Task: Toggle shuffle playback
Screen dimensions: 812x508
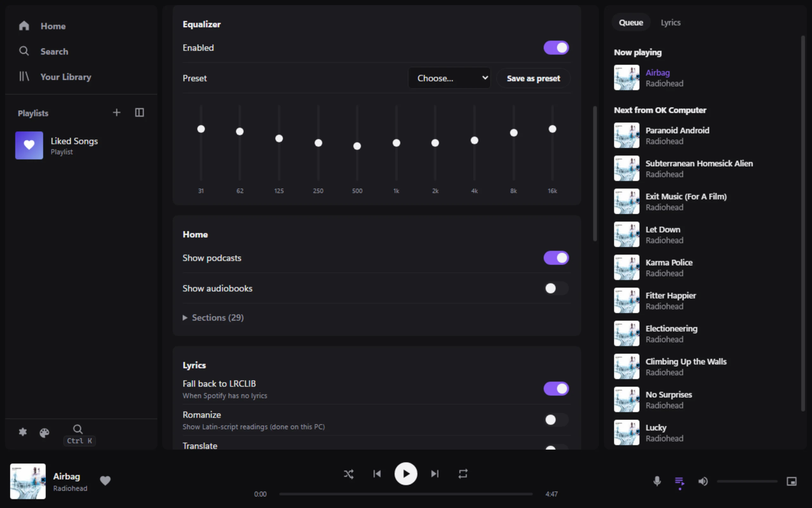Action: (x=349, y=474)
